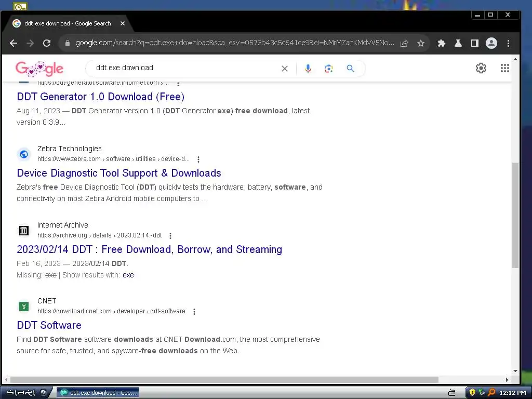The width and height of the screenshot is (532, 399).
Task: Start voice search with microphone
Action: pos(308,69)
